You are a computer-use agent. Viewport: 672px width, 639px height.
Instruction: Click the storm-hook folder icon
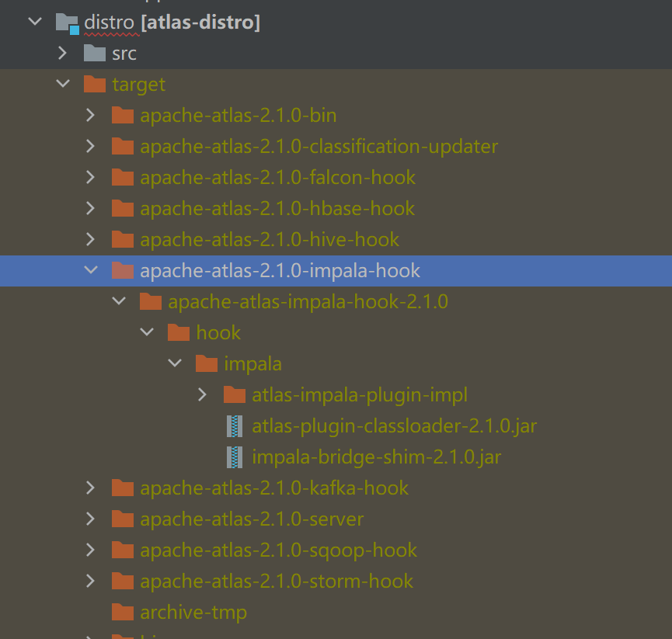click(x=123, y=581)
